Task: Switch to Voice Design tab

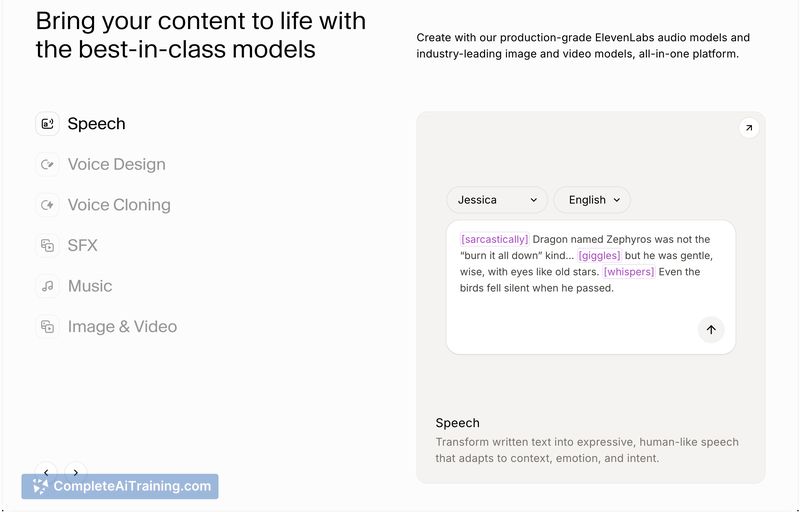Action: pos(116,164)
